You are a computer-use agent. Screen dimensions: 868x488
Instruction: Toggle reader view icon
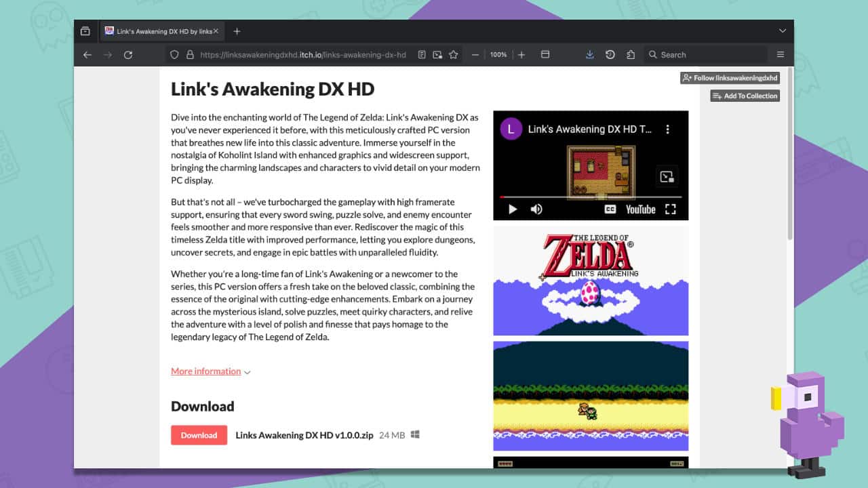(422, 55)
